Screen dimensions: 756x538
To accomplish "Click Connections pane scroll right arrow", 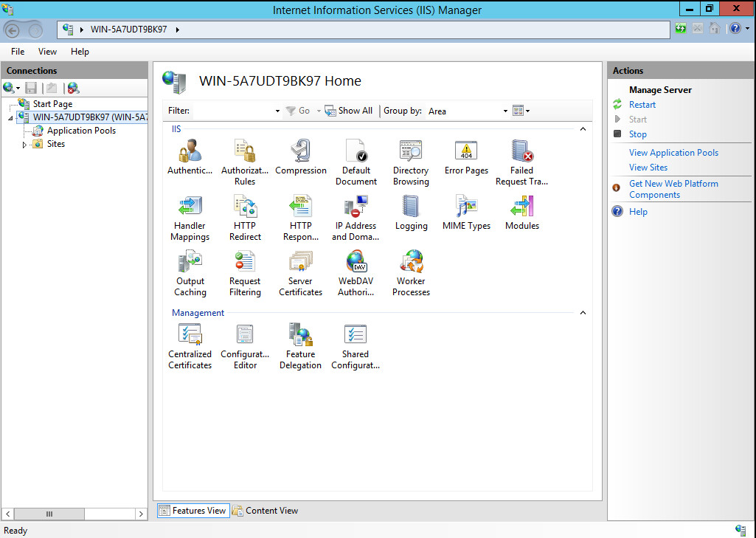I will pos(141,514).
